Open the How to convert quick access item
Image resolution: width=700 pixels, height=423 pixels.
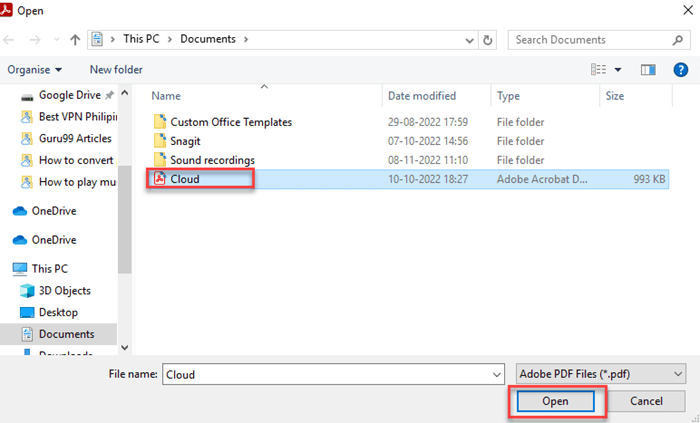pos(76,160)
